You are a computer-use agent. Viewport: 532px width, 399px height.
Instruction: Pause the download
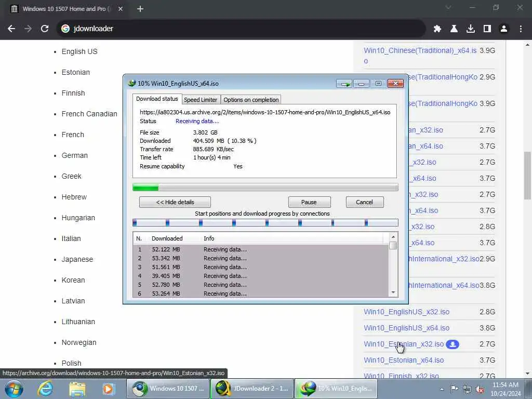(x=309, y=202)
